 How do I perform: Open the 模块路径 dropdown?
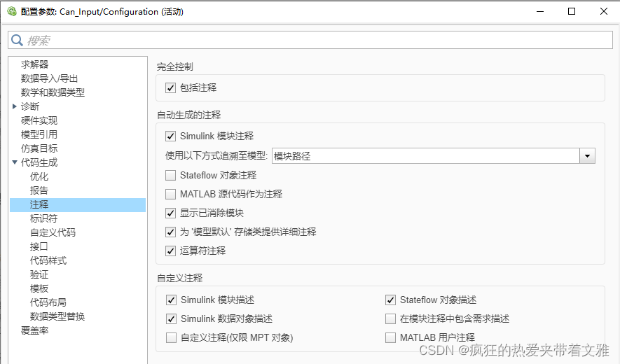pyautogui.click(x=587, y=156)
